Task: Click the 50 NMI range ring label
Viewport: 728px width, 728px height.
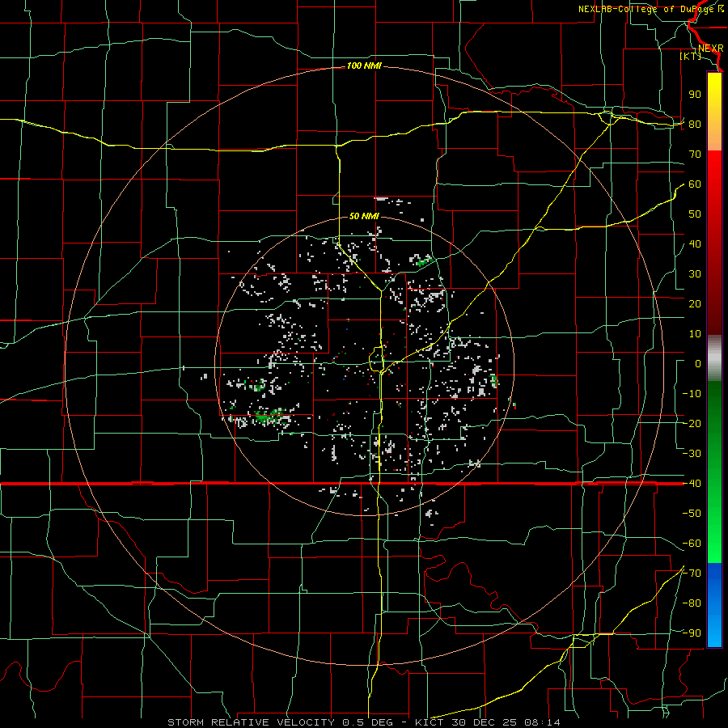Action: pos(364,216)
